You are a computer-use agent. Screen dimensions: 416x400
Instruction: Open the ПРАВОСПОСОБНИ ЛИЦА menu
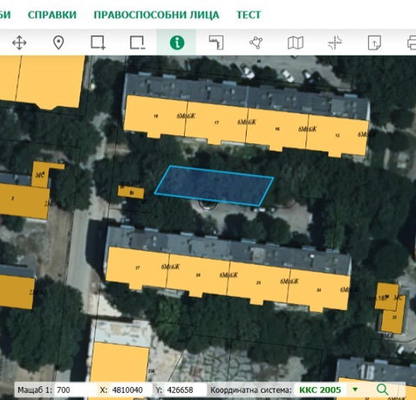point(156,15)
